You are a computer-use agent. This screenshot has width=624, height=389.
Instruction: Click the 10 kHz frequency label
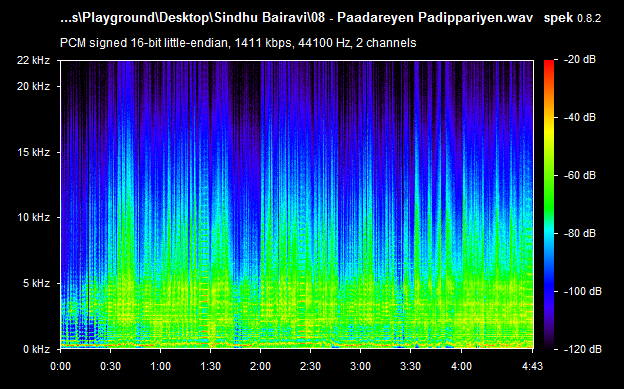point(33,217)
